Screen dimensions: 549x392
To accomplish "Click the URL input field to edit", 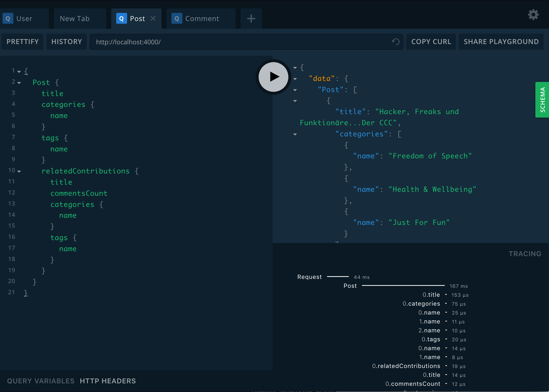I will pyautogui.click(x=246, y=42).
